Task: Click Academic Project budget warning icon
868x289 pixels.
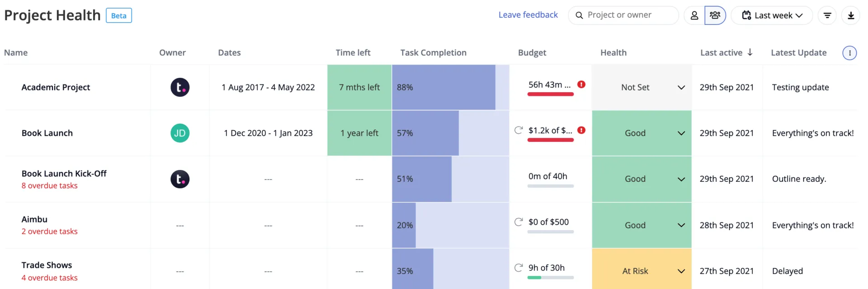Action: click(581, 84)
